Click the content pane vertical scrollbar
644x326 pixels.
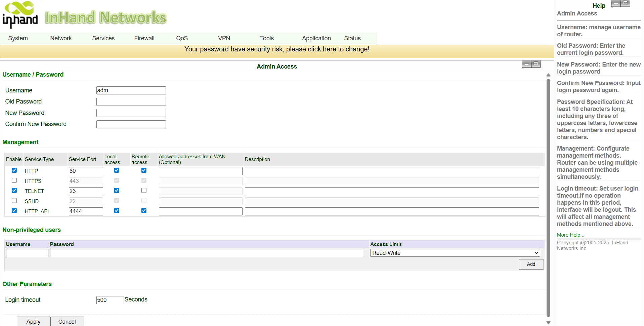pyautogui.click(x=548, y=198)
